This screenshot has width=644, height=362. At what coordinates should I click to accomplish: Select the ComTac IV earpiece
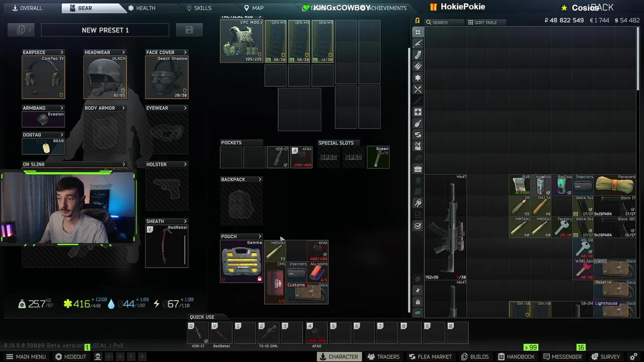43,77
